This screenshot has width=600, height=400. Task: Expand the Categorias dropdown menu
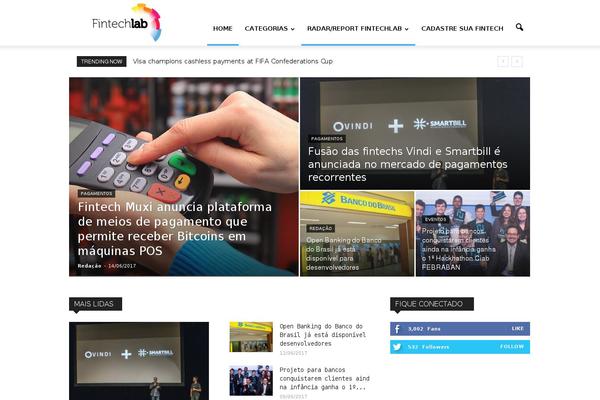[x=269, y=29]
